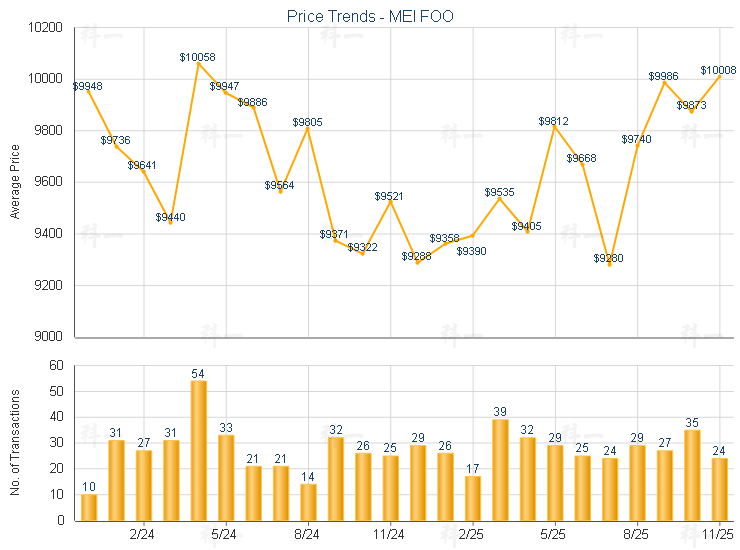The width and height of the screenshot is (740, 550).
Task: Click the $10008 final data point
Action: pos(720,76)
